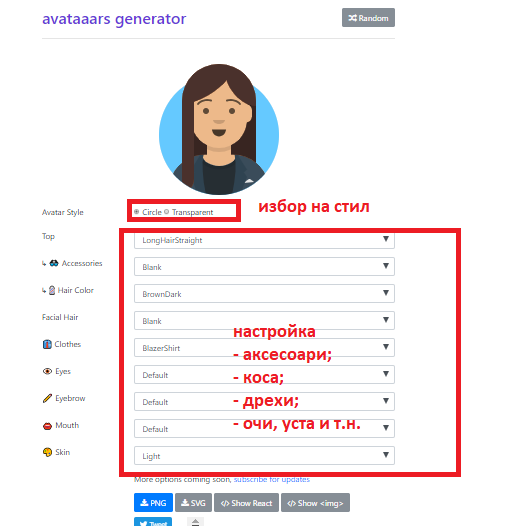Screen dimensions: 507x526
Task: Click the Eyebrow pencil icon
Action: click(47, 398)
